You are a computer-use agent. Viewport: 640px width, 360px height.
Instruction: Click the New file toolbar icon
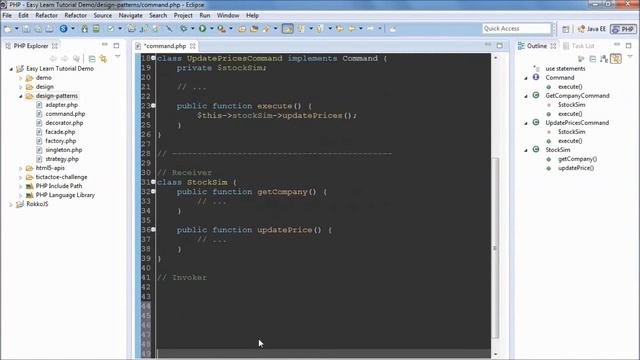(x=8, y=29)
